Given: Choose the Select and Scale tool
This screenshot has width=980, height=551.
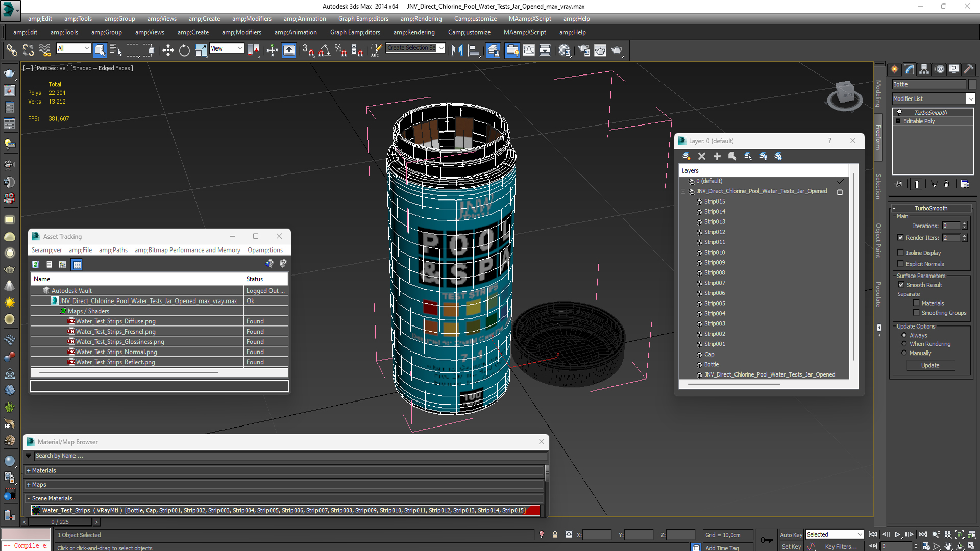Looking at the screenshot, I should pos(201,50).
